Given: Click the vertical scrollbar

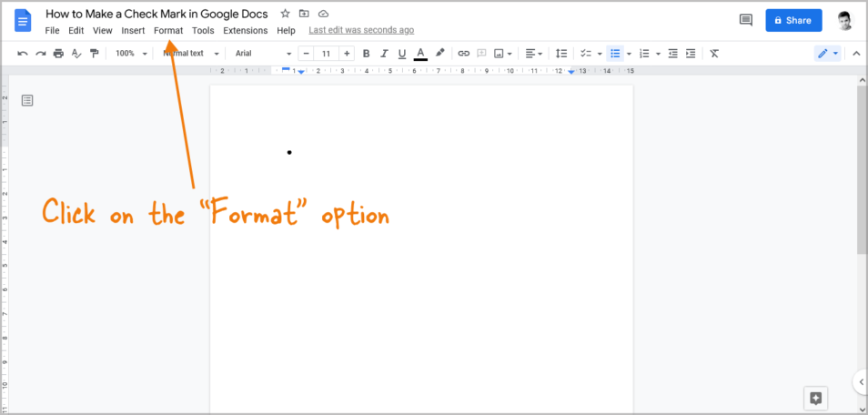Looking at the screenshot, I should coord(862,170).
